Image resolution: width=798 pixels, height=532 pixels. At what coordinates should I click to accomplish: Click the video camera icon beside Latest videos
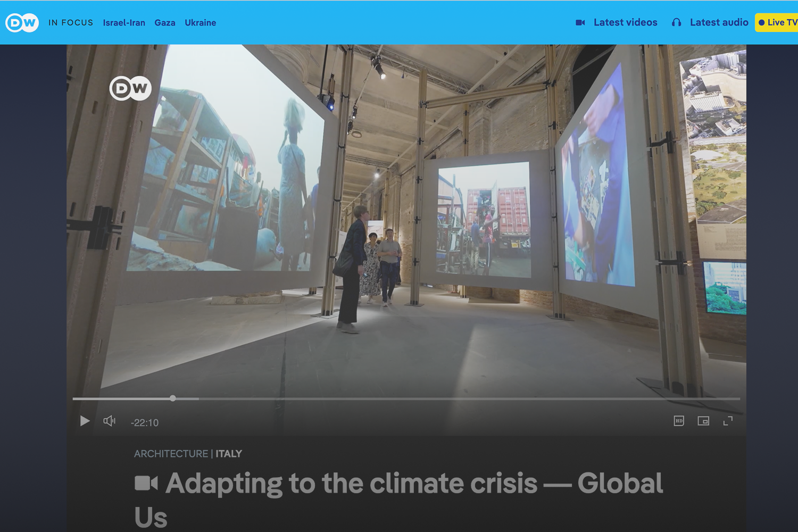point(580,22)
